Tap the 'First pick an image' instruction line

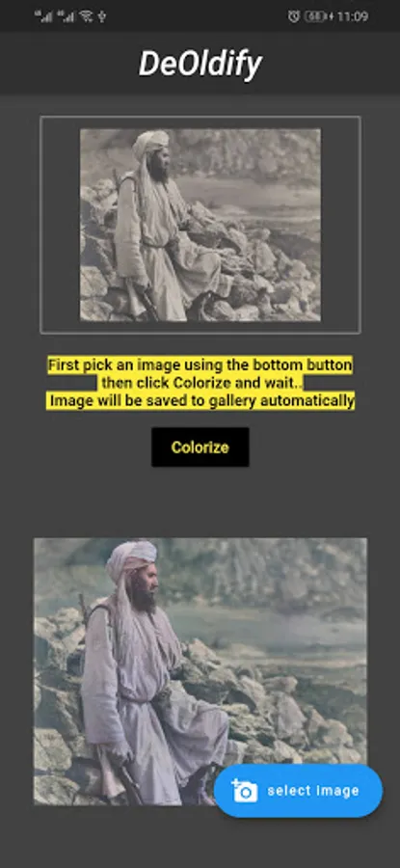point(200,366)
